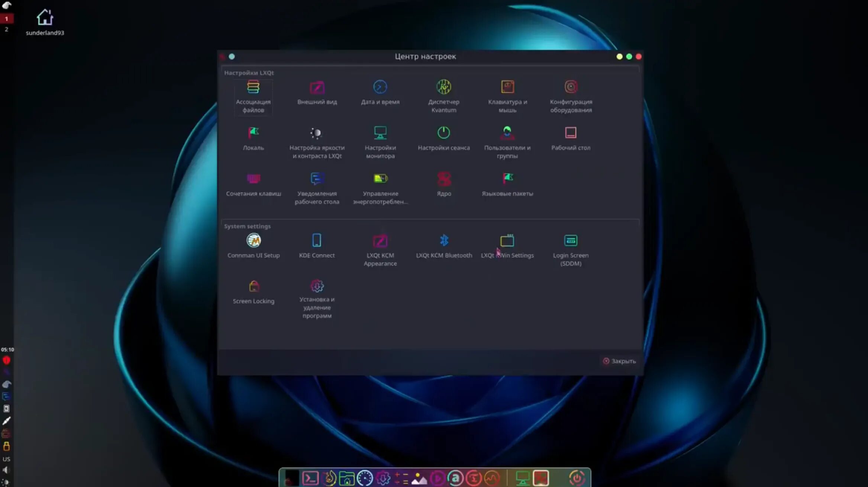Screen dimensions: 868x487
Task: Open Уведомления рабочего стола
Action: tap(317, 188)
